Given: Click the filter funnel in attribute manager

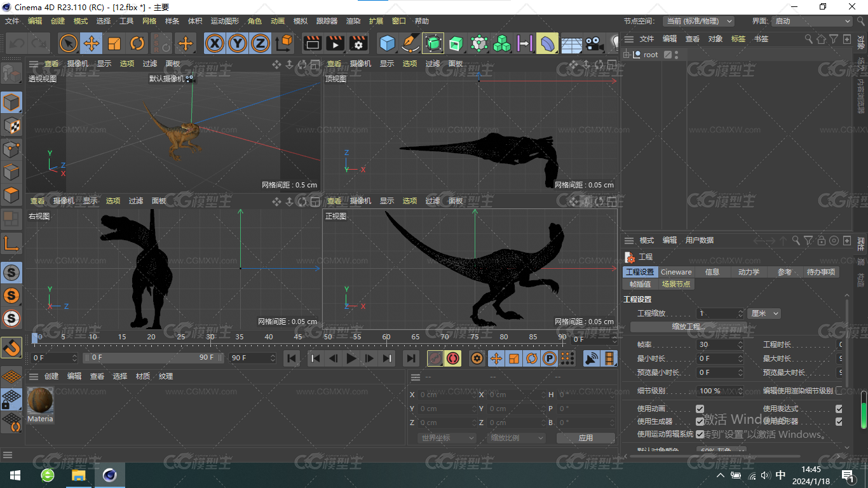Looking at the screenshot, I should point(808,240).
